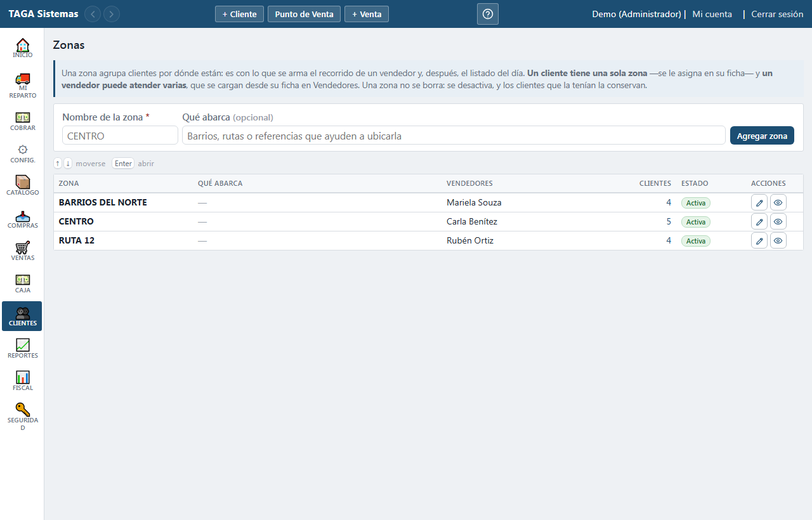Click vendor name Carla Benítez
Screen dimensions: 812x520
472,222
